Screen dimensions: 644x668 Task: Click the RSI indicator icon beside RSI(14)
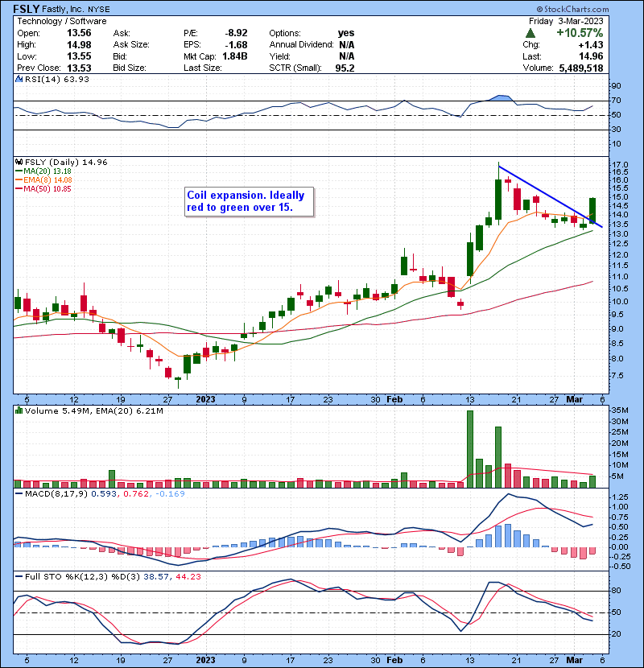click(x=19, y=79)
